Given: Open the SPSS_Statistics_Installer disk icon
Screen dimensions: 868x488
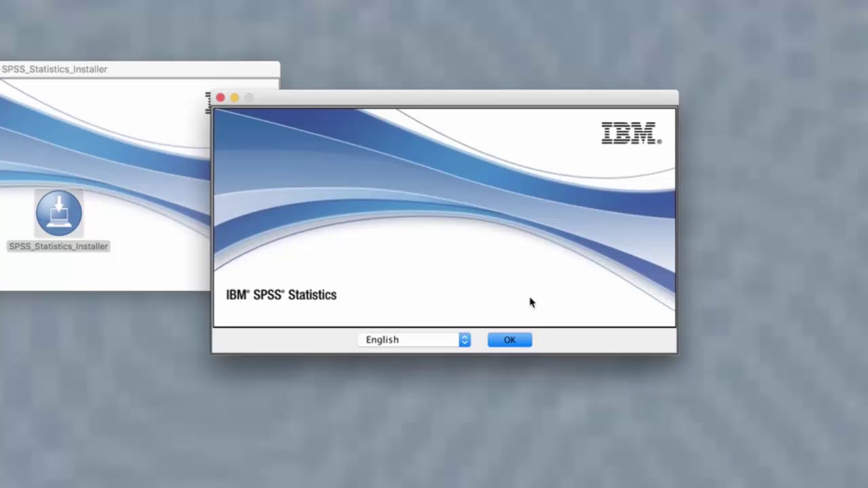Looking at the screenshot, I should (59, 213).
